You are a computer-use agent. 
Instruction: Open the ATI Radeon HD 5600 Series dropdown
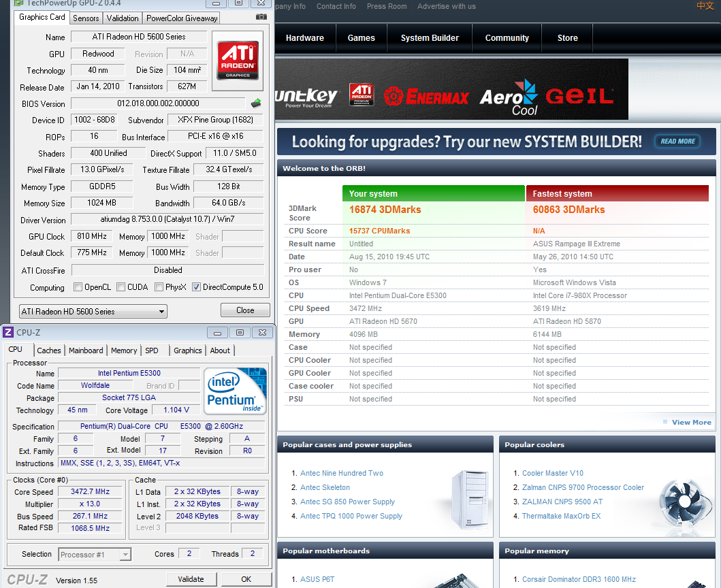click(x=93, y=311)
